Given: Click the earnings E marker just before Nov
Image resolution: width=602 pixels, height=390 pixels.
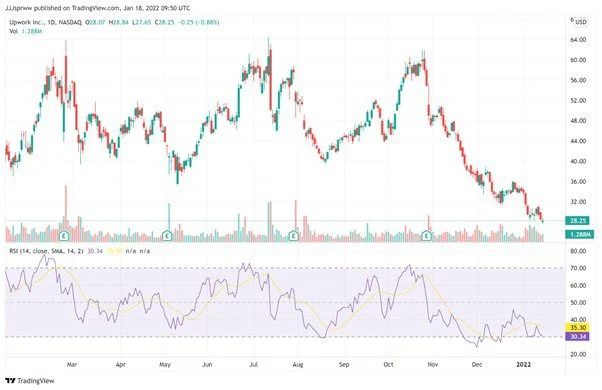Looking at the screenshot, I should tap(427, 235).
